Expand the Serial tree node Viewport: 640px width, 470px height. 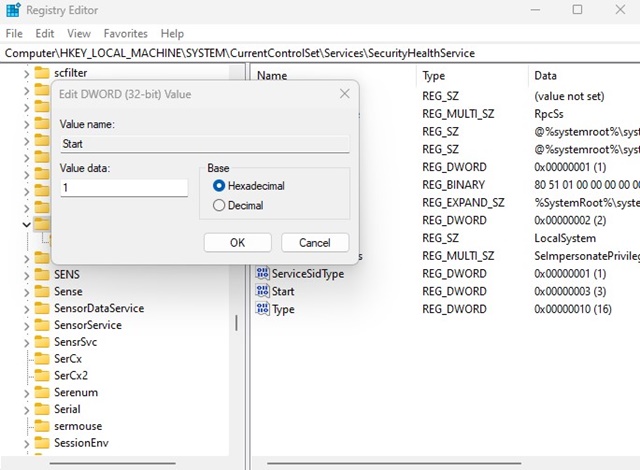[27, 410]
